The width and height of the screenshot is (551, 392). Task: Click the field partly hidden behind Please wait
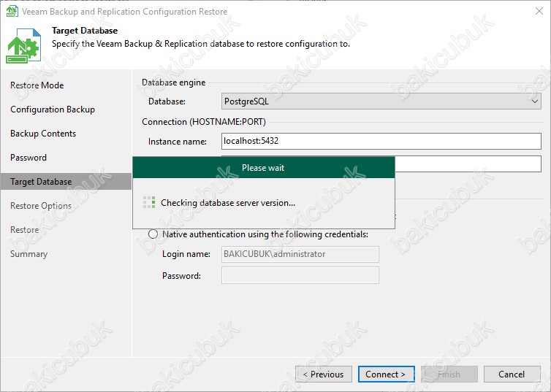point(468,164)
